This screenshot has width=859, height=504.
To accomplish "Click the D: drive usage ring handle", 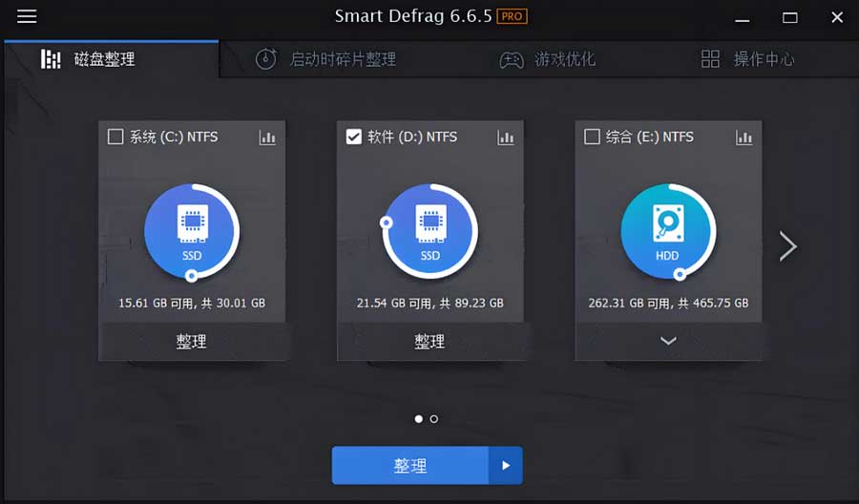I will click(x=387, y=222).
